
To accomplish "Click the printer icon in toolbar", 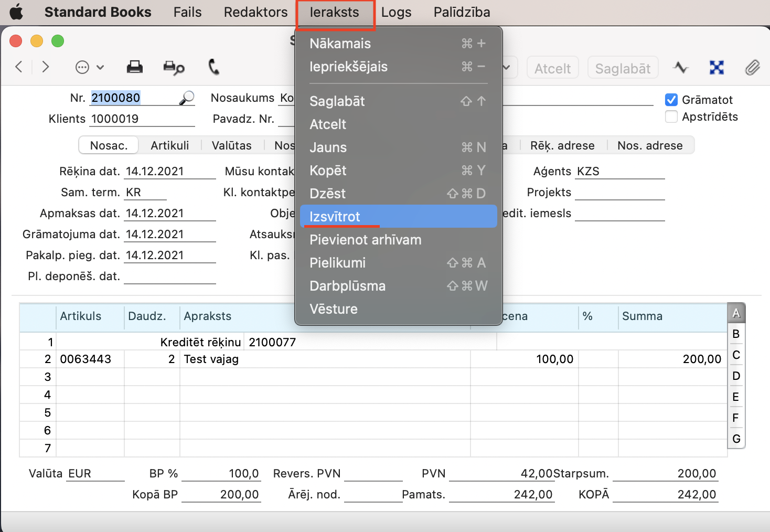I will click(135, 67).
